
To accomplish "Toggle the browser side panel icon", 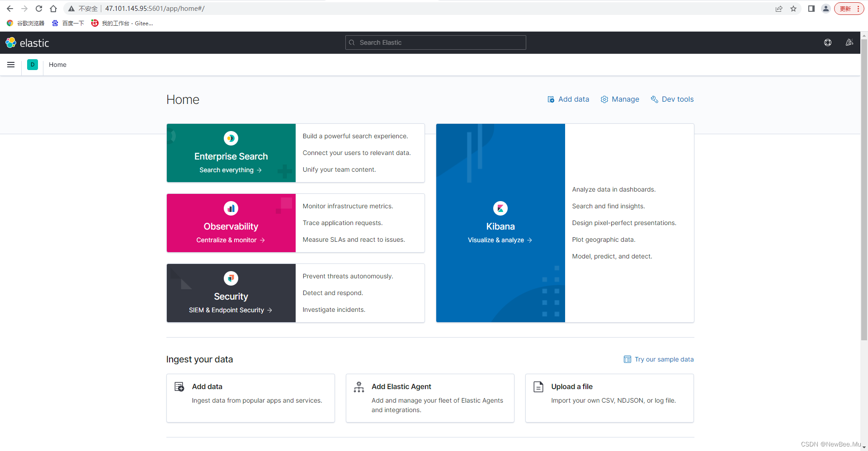I will click(x=811, y=9).
